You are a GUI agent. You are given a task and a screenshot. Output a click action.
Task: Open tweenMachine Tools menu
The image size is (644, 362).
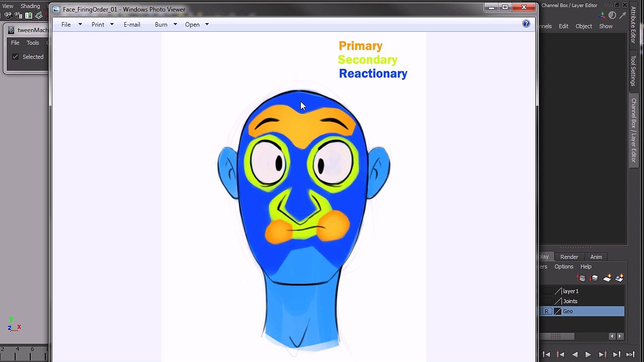pos(33,43)
